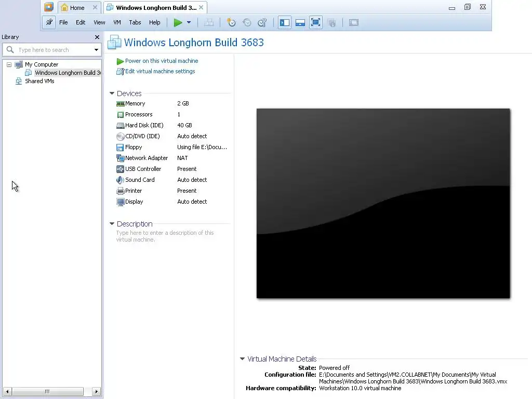532x399 pixels.
Task: Select Shared VMs in the library
Action: pos(39,81)
